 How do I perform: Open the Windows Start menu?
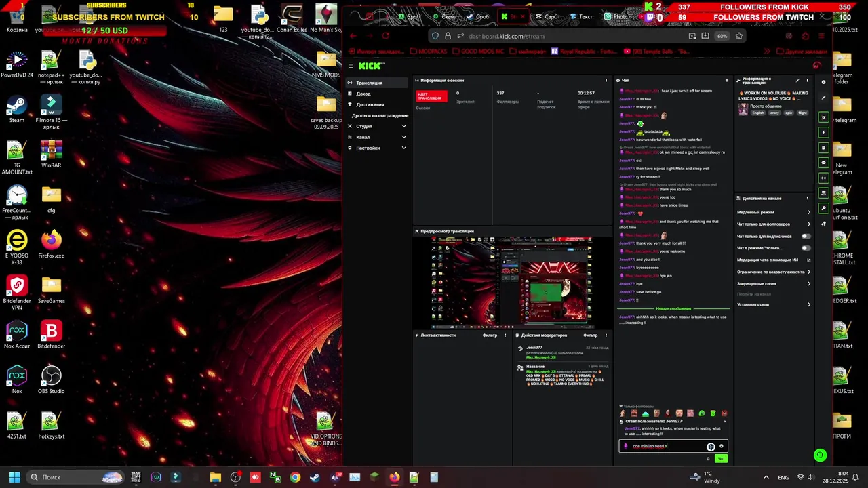(x=14, y=477)
